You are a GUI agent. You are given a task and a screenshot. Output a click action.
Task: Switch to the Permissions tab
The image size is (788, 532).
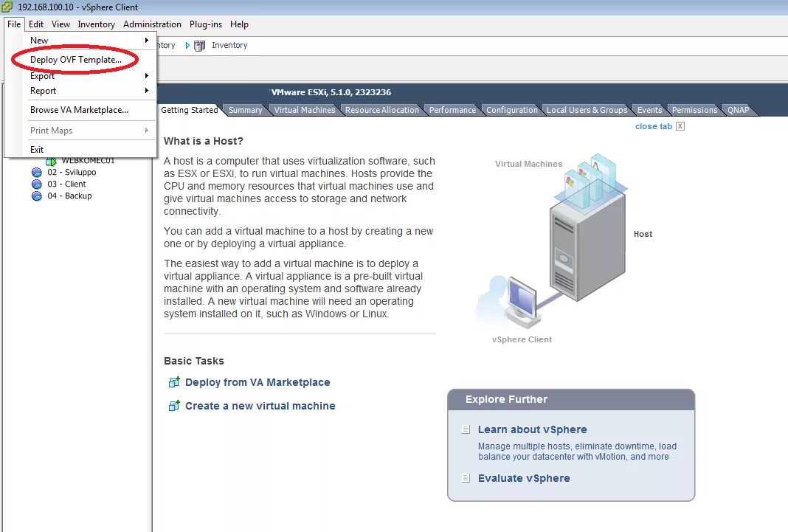(x=694, y=110)
